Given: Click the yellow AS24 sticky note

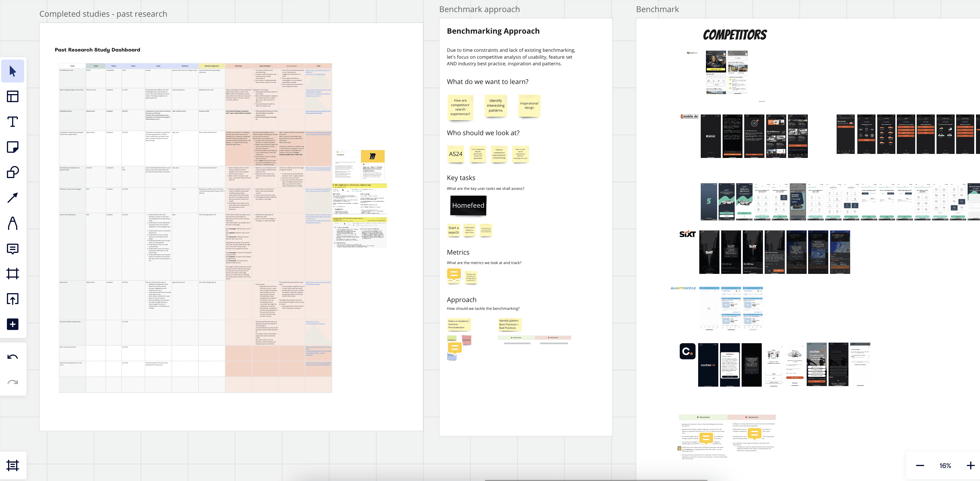Looking at the screenshot, I should (455, 154).
